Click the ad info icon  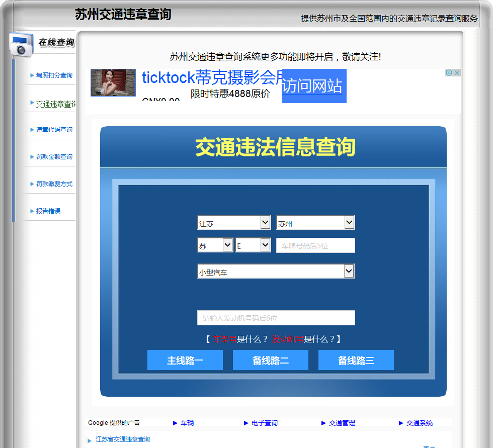point(449,72)
